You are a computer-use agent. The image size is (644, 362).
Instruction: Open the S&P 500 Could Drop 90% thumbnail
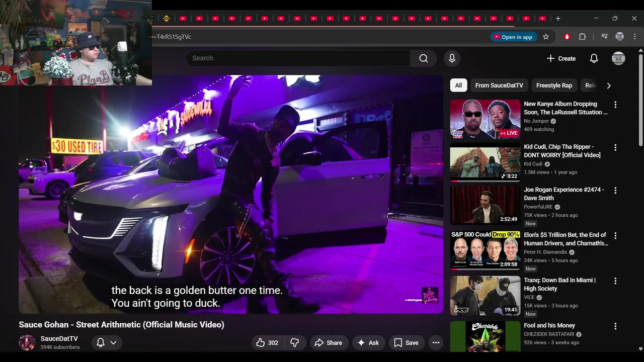(x=485, y=250)
